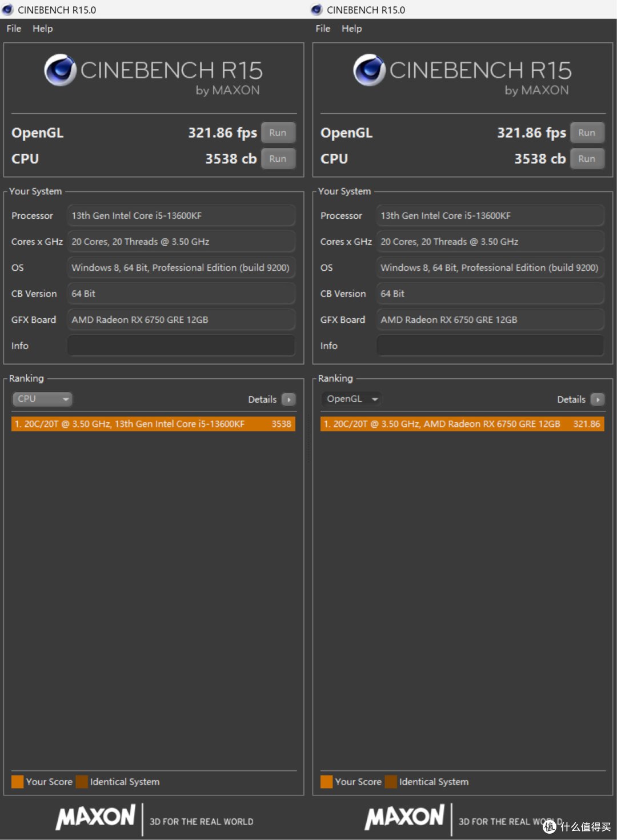This screenshot has width=617, height=840.
Task: Click the Info input field in left window
Action: tap(181, 346)
